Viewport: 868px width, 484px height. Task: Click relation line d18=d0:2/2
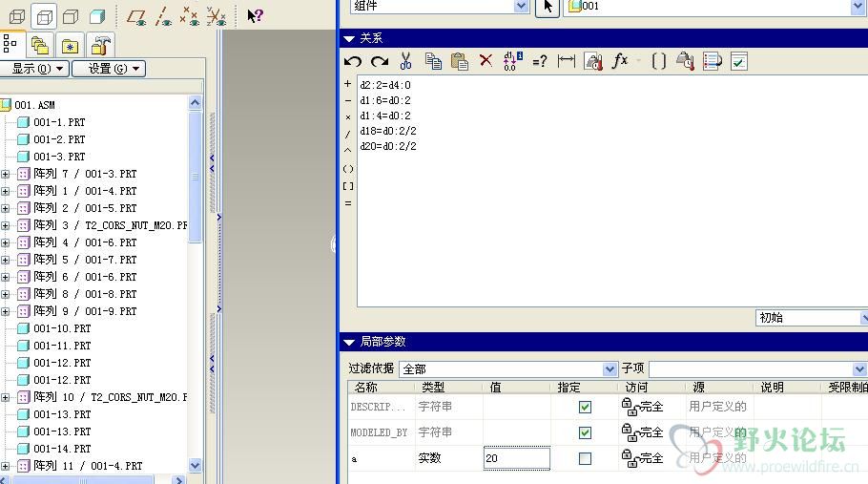pos(388,131)
